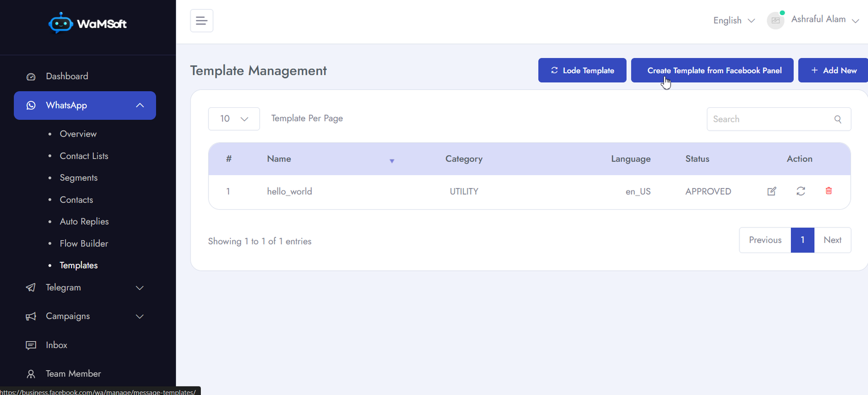The height and width of the screenshot is (395, 868).
Task: Click the APPROVED status cell
Action: [x=708, y=191]
